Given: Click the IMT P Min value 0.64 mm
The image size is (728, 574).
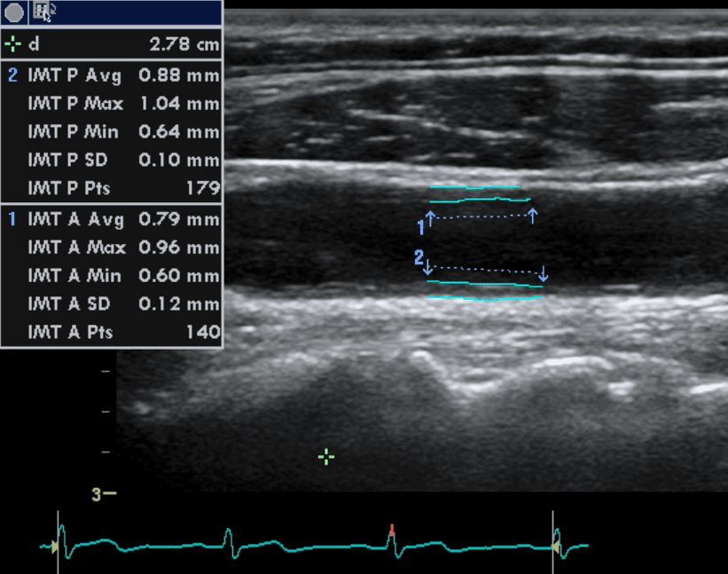Looking at the screenshot, I should [x=179, y=131].
